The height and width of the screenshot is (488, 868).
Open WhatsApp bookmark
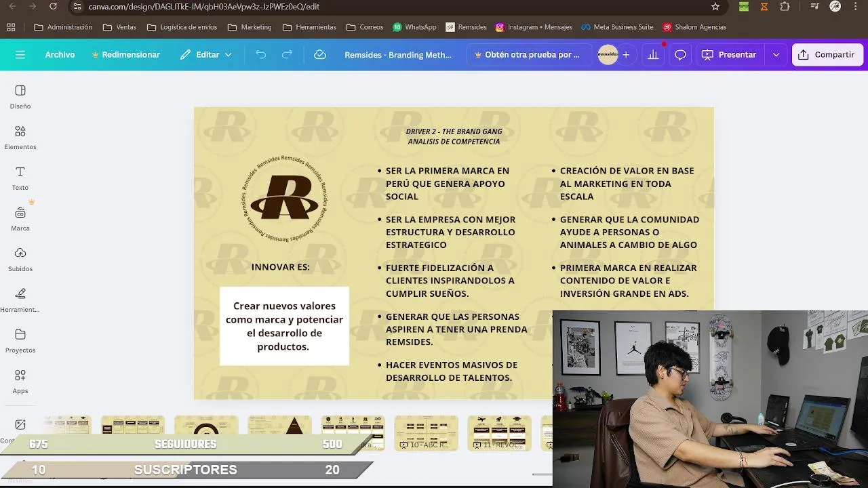tap(414, 27)
